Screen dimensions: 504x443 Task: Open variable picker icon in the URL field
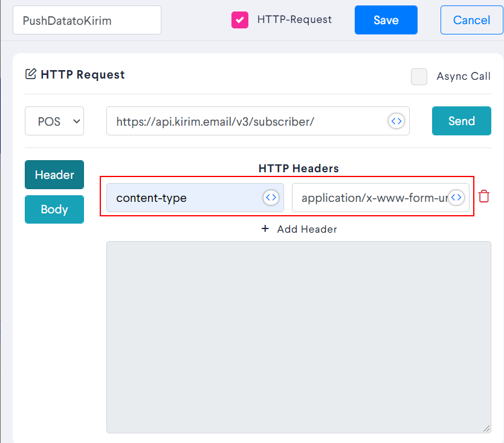click(x=396, y=121)
